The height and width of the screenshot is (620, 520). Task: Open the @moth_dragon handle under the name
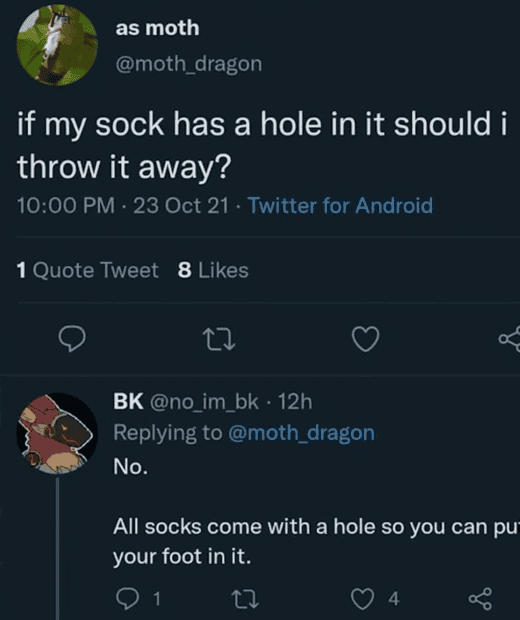[x=189, y=64]
